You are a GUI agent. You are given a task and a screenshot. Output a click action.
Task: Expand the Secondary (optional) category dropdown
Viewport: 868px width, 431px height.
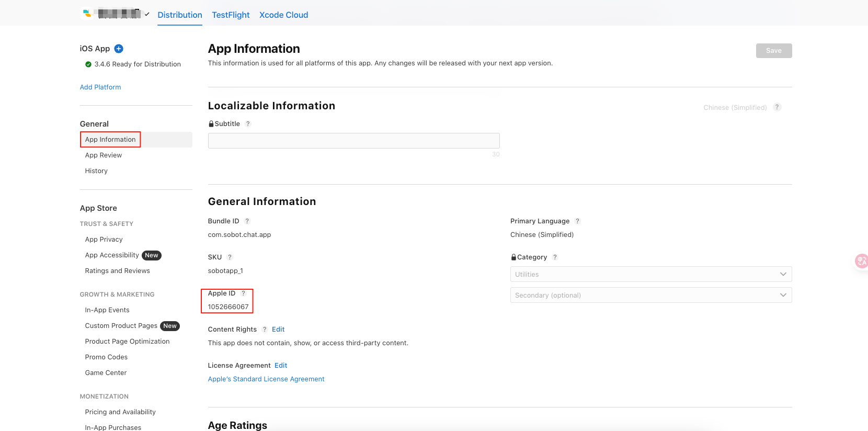650,296
